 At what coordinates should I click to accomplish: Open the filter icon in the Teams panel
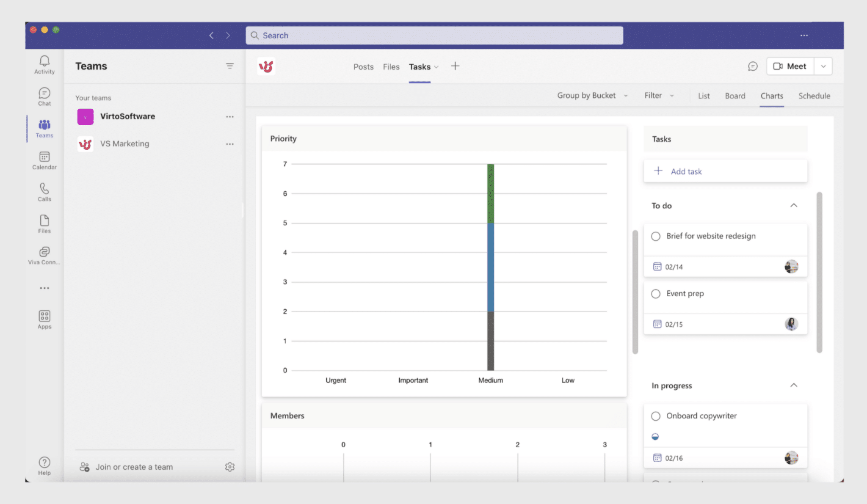coord(230,66)
